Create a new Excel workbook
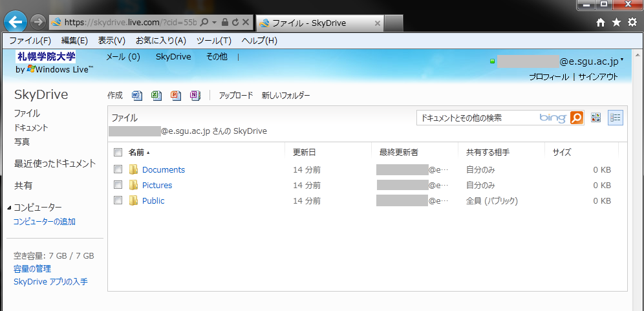 tap(156, 95)
